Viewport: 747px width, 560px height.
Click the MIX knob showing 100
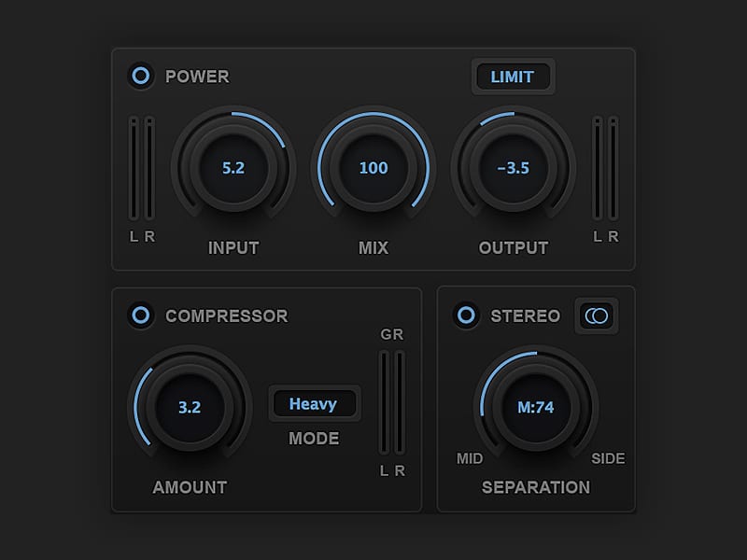pos(373,168)
